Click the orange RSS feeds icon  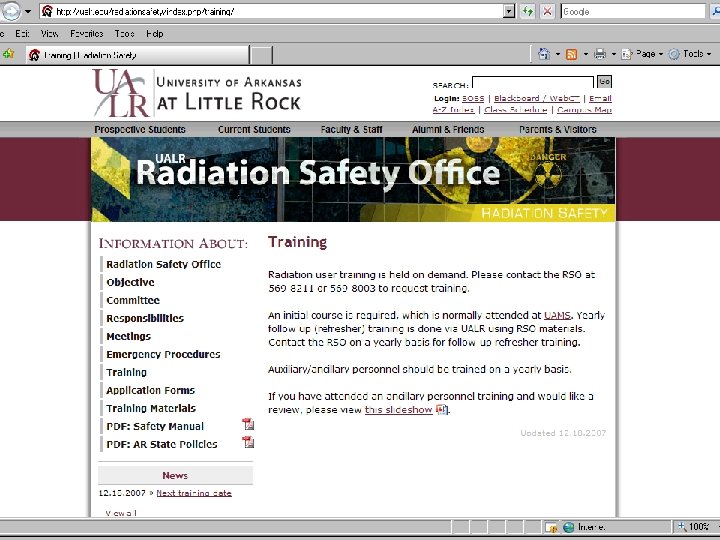[x=571, y=54]
